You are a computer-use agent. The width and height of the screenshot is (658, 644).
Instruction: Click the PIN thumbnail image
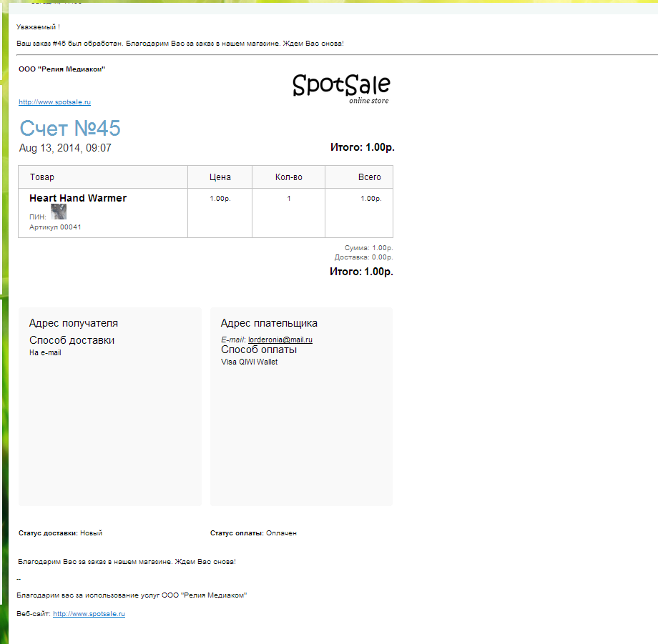(59, 212)
